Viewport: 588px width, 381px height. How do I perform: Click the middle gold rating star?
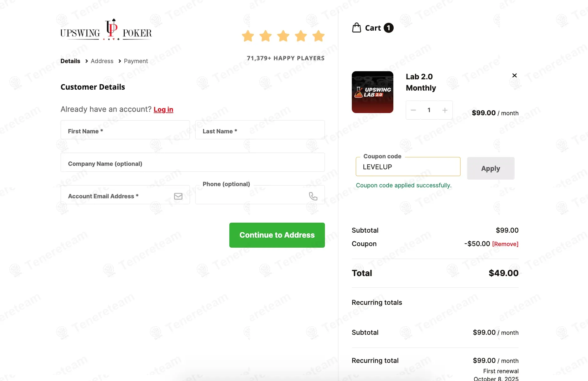[283, 36]
